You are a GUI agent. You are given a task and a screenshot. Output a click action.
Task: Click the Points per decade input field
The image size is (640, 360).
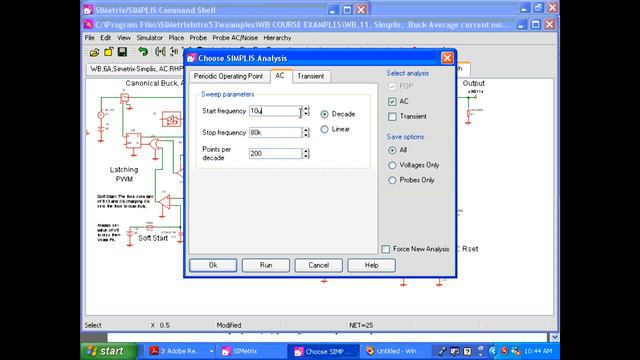(x=276, y=153)
